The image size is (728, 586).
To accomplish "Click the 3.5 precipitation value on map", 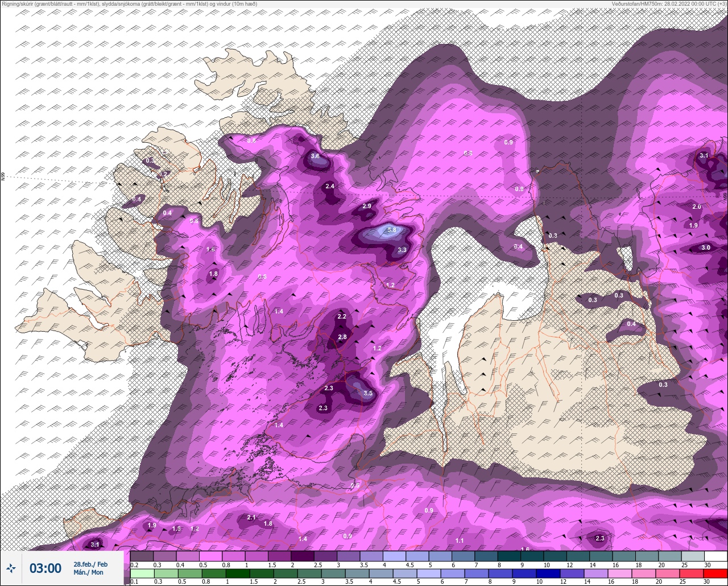I will [367, 393].
